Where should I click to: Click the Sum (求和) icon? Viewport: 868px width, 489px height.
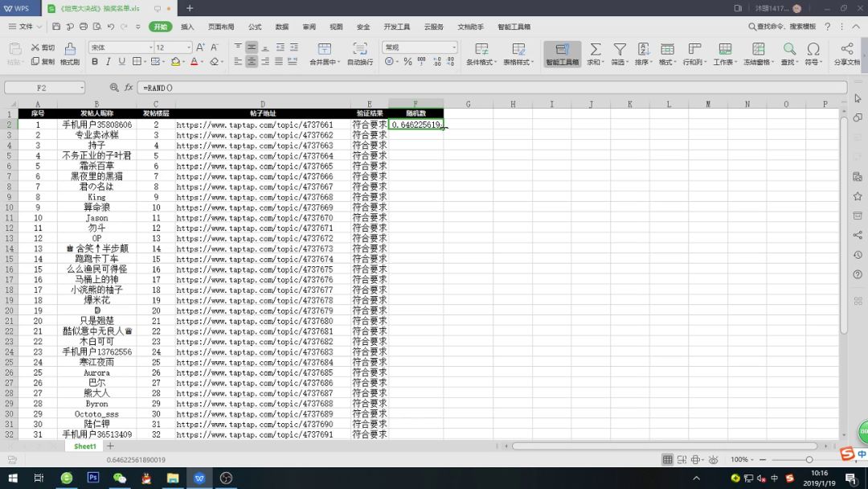click(x=595, y=49)
